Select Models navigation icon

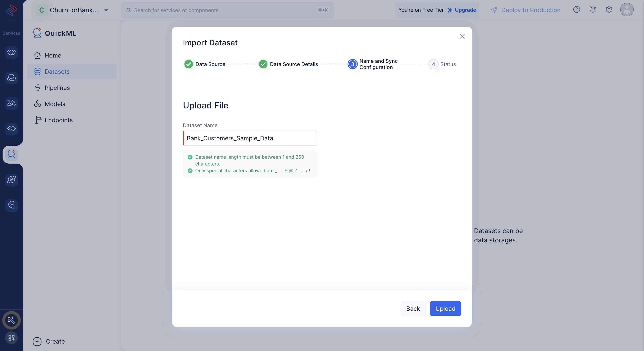tap(38, 104)
